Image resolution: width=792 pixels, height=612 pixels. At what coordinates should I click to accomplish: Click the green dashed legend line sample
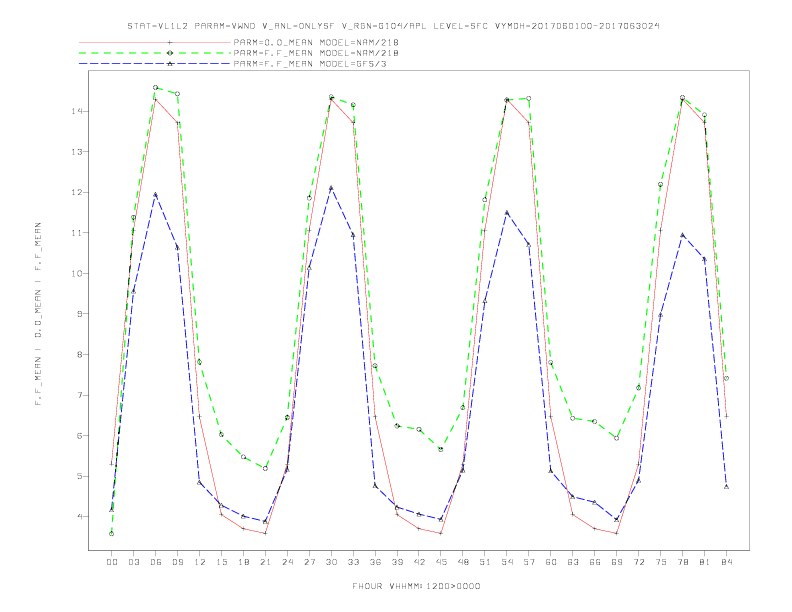(x=155, y=53)
